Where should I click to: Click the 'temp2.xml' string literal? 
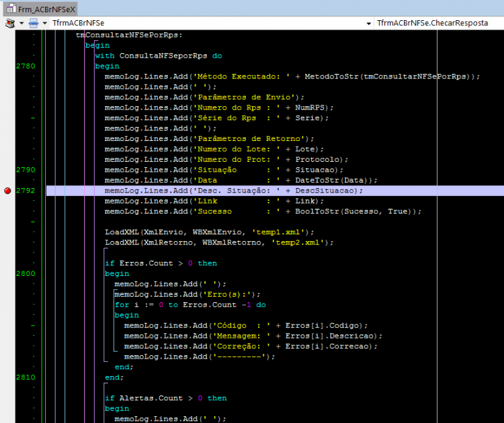click(x=298, y=242)
